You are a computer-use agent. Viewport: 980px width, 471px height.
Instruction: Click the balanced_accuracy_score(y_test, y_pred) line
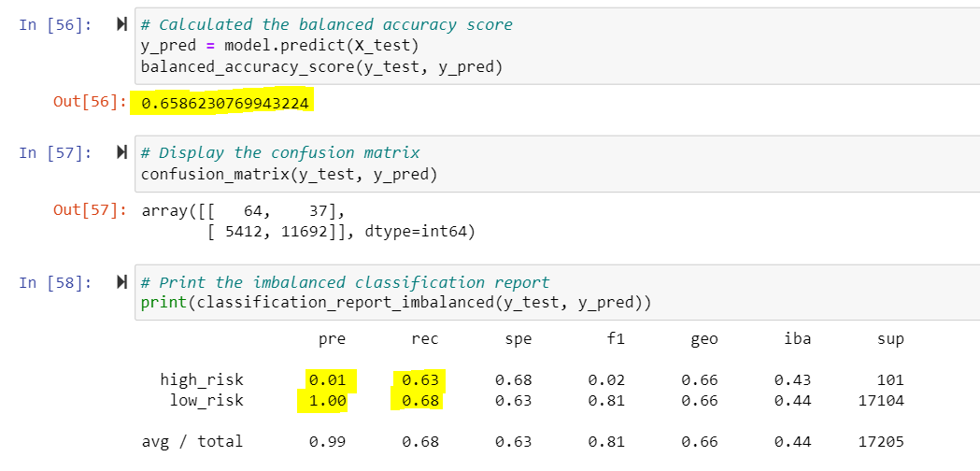pyautogui.click(x=321, y=66)
